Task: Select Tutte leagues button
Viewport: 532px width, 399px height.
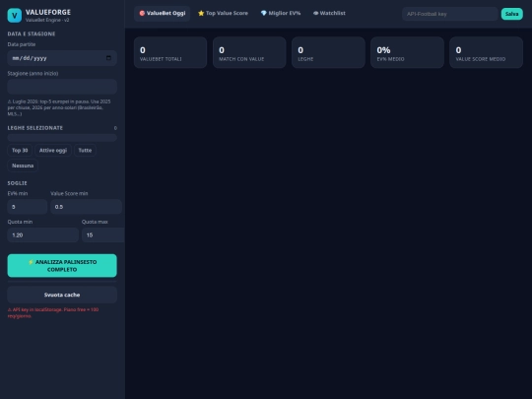Action: (x=85, y=151)
